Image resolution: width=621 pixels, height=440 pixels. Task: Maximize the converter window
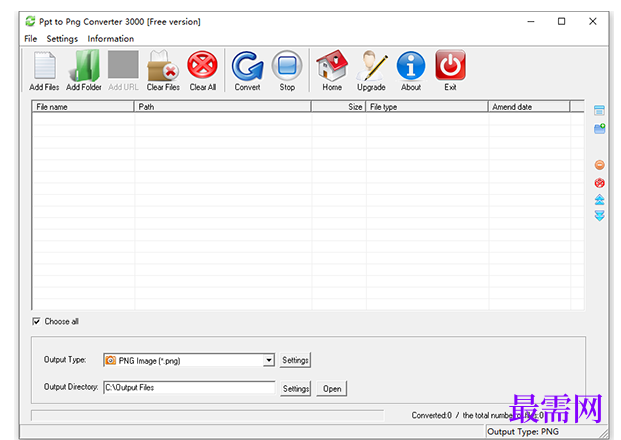562,21
